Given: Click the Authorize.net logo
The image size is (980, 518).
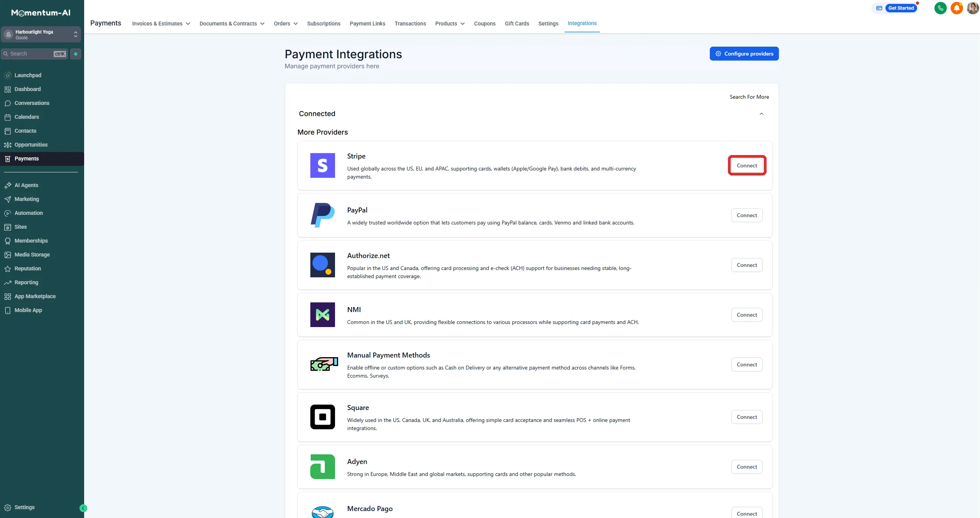Looking at the screenshot, I should click(322, 265).
